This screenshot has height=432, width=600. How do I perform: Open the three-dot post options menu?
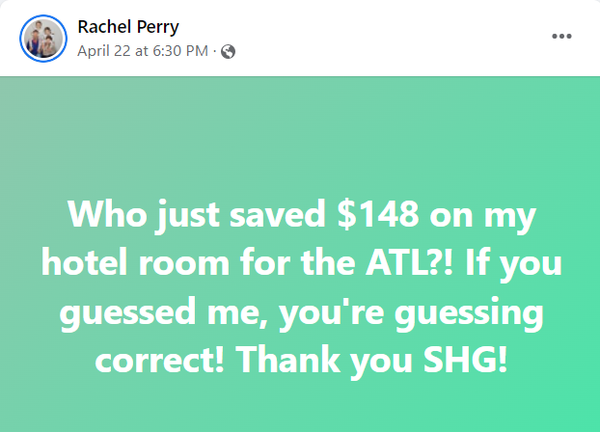coord(561,36)
